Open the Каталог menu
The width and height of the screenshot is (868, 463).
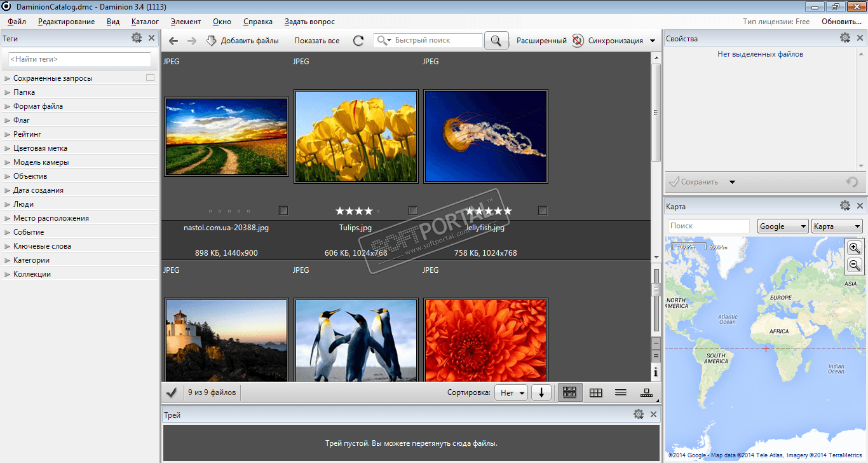pos(145,22)
